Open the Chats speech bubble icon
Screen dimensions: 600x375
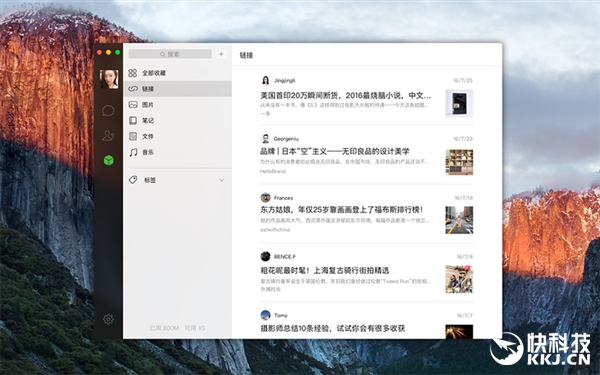click(108, 111)
